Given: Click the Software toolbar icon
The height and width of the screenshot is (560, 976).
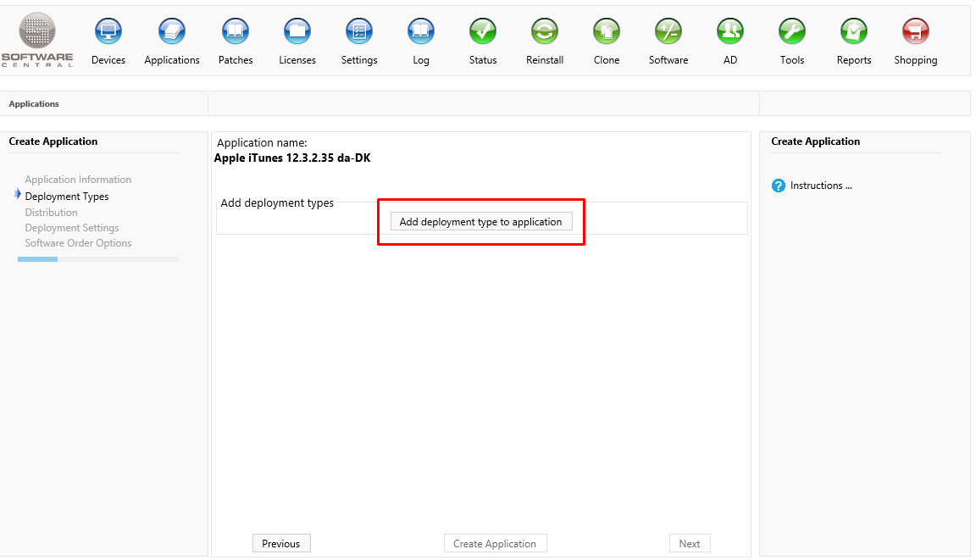Looking at the screenshot, I should (x=668, y=32).
